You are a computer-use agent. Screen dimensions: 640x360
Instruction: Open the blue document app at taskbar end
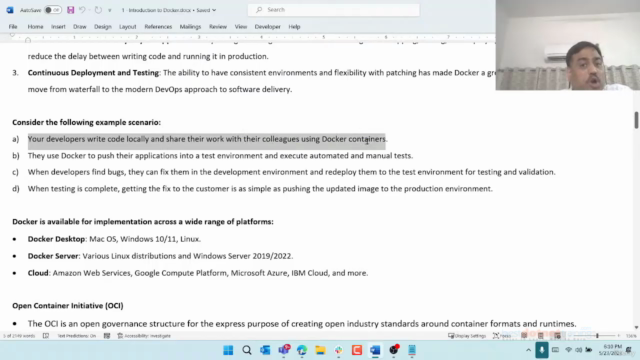(x=412, y=350)
